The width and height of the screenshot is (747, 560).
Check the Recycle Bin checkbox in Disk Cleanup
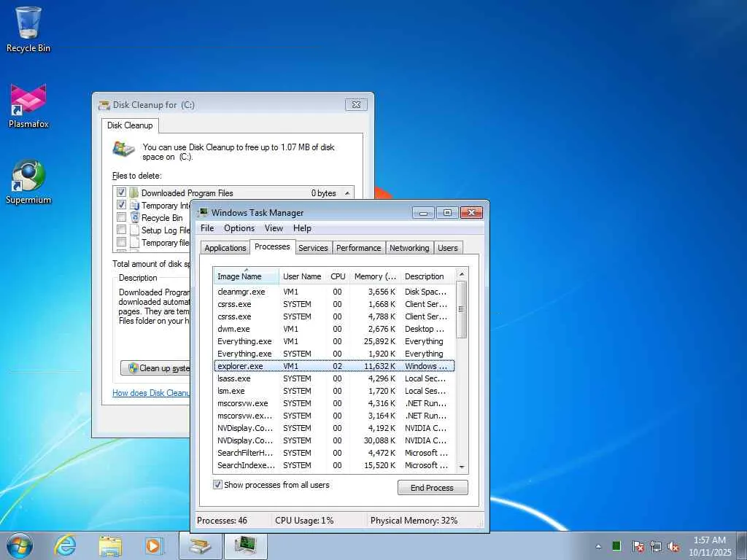pyautogui.click(x=122, y=217)
